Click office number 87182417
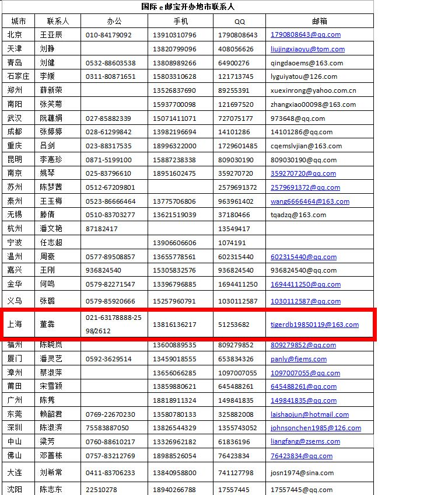448x495 pixels. [101, 229]
